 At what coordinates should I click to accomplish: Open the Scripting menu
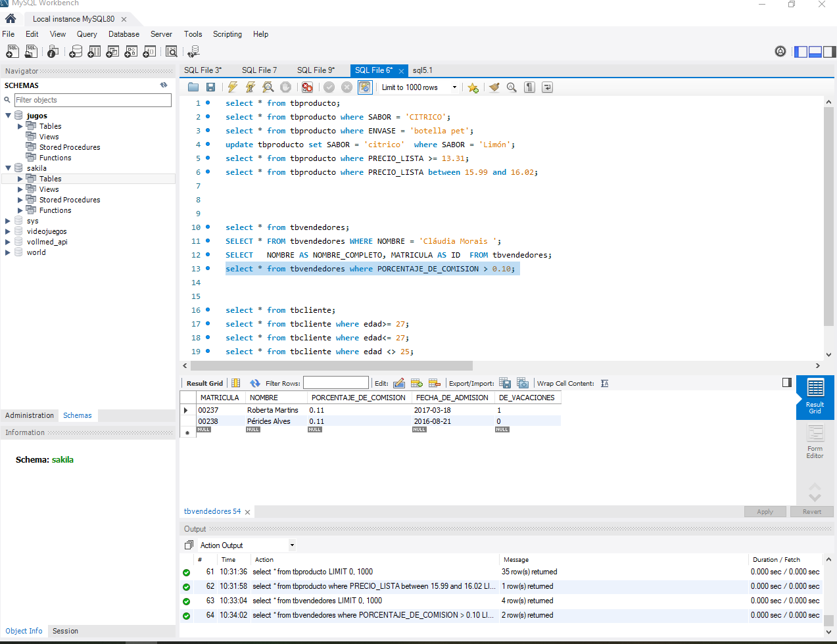click(227, 34)
